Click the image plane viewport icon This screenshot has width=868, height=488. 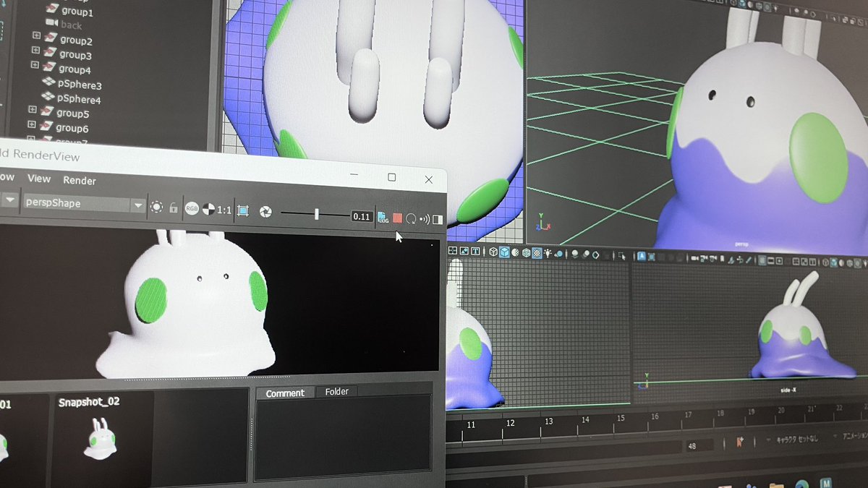click(464, 251)
